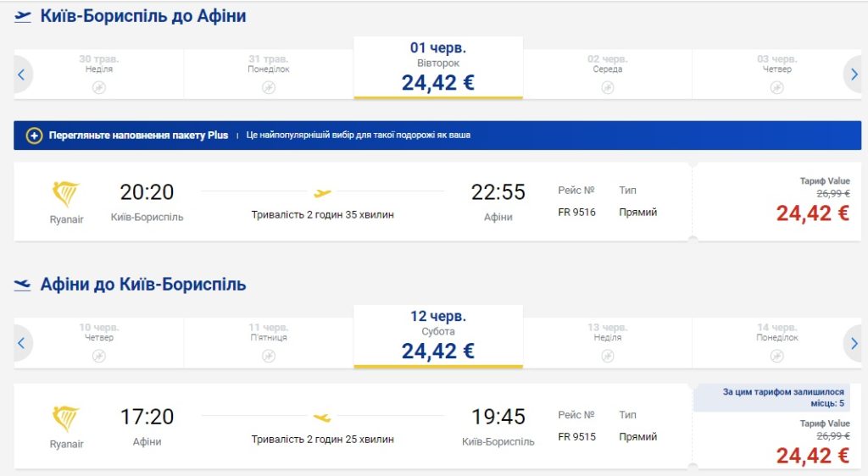This screenshot has width=868, height=476.
Task: Click the plus icon on the Plus package banner
Action: 34,136
